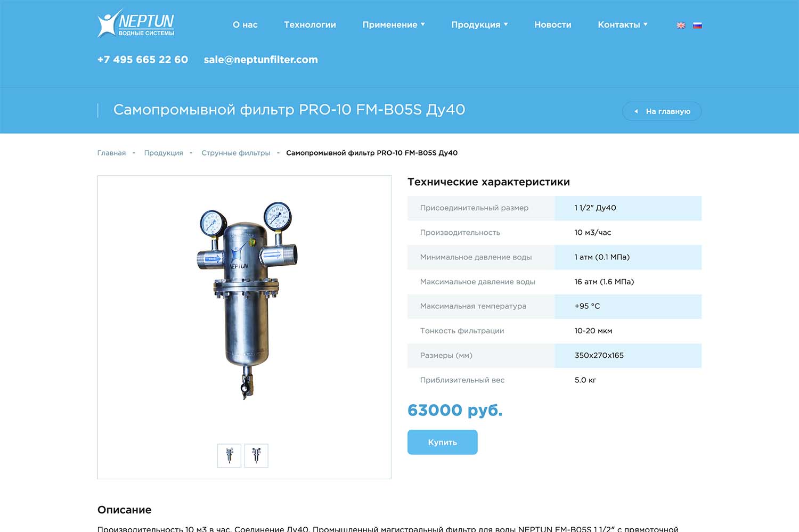
Task: Open the О нас page
Action: point(245,24)
